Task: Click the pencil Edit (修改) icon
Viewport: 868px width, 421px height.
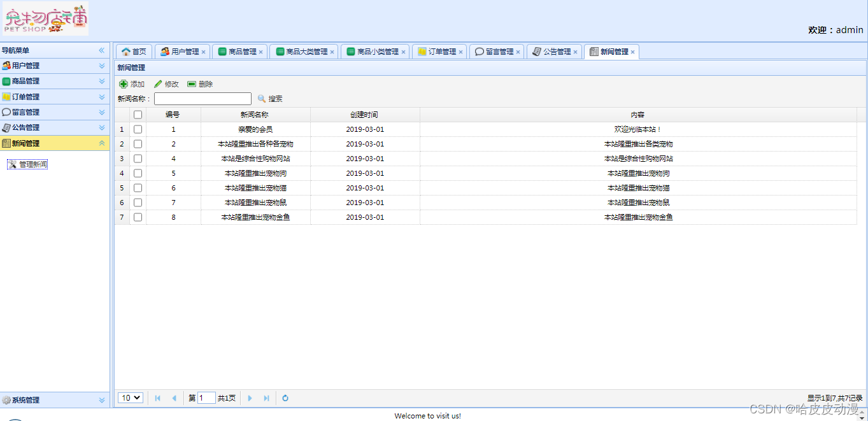Action: click(x=158, y=84)
